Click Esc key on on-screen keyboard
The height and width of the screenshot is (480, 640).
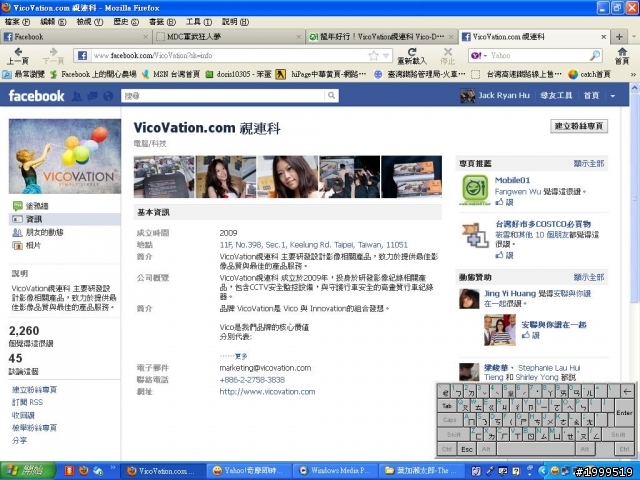point(467,449)
